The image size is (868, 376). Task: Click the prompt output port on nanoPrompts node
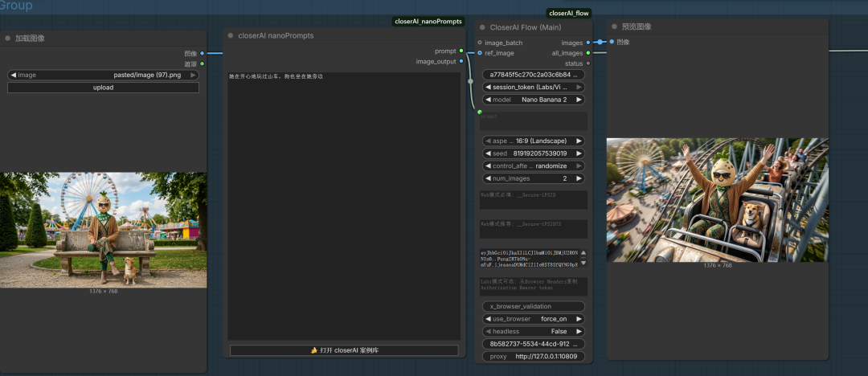[461, 51]
